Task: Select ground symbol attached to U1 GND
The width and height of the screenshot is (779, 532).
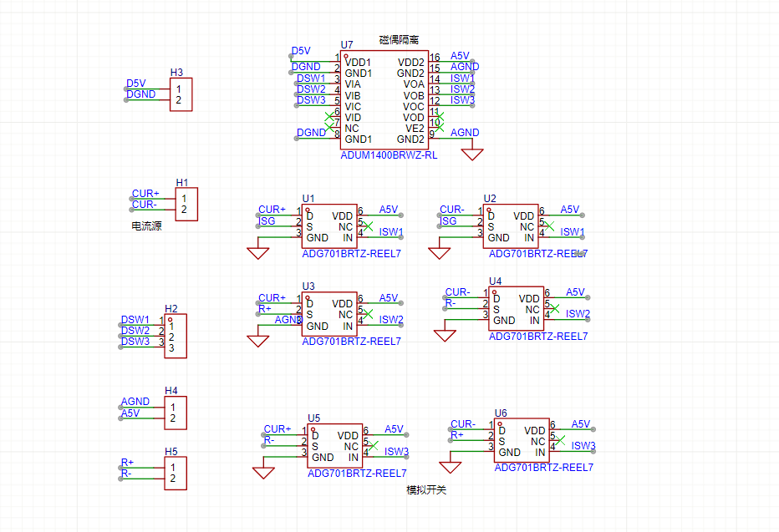Action: [257, 253]
